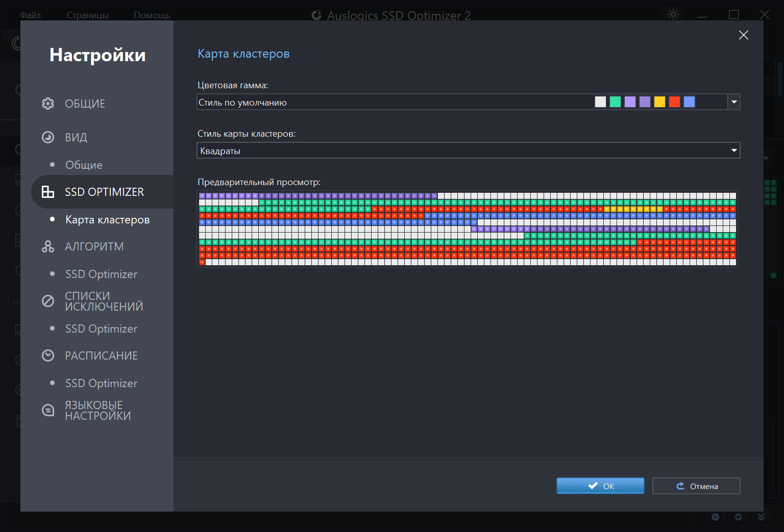
Task: Click the SSD OPTIMIZER blocks icon
Action: click(x=48, y=192)
